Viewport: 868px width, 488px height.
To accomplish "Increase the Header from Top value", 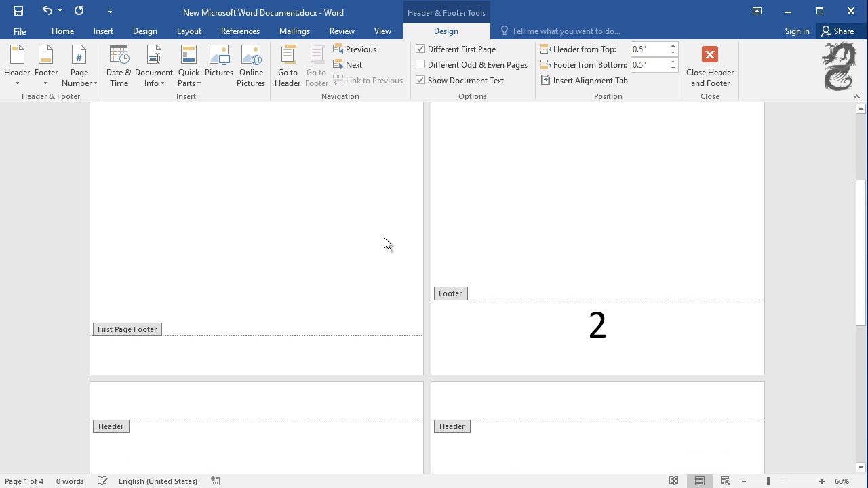I will [x=673, y=46].
